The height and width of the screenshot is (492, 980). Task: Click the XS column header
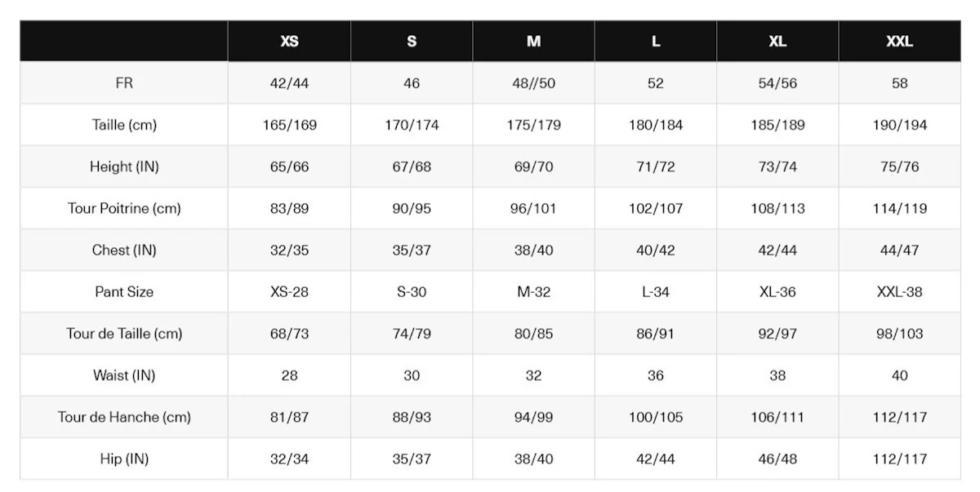point(289,42)
